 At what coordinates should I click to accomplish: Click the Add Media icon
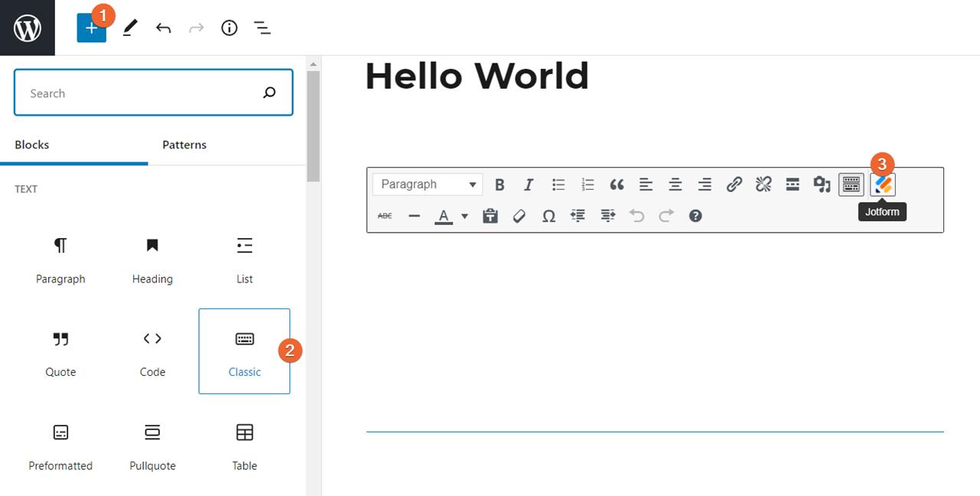click(x=822, y=184)
